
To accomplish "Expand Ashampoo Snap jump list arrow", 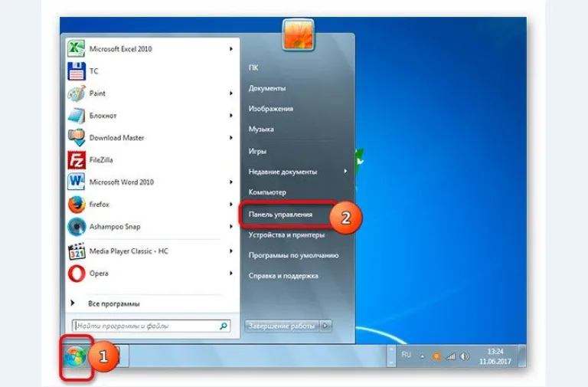I will point(231,227).
